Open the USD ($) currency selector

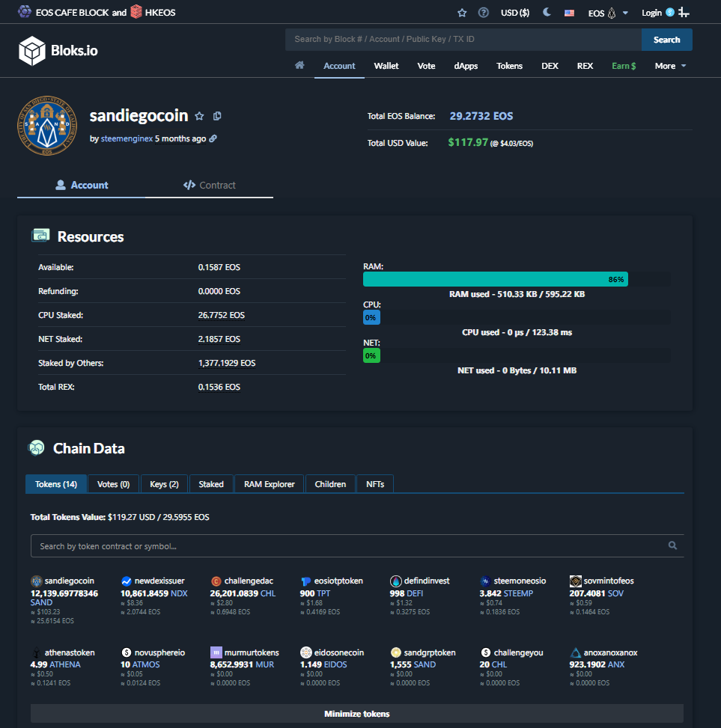tap(515, 13)
